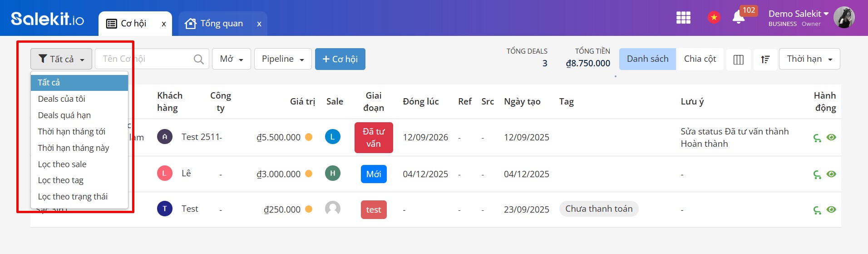Open the column settings icon
The image size is (868, 254).
click(738, 60)
